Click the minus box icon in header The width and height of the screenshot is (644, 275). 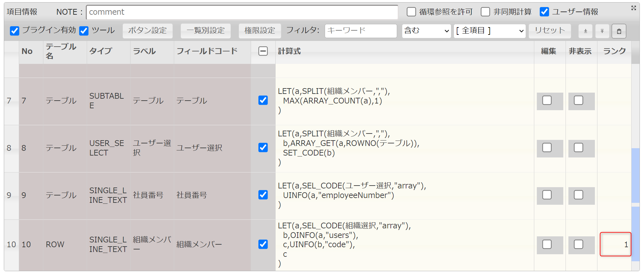coord(263,51)
